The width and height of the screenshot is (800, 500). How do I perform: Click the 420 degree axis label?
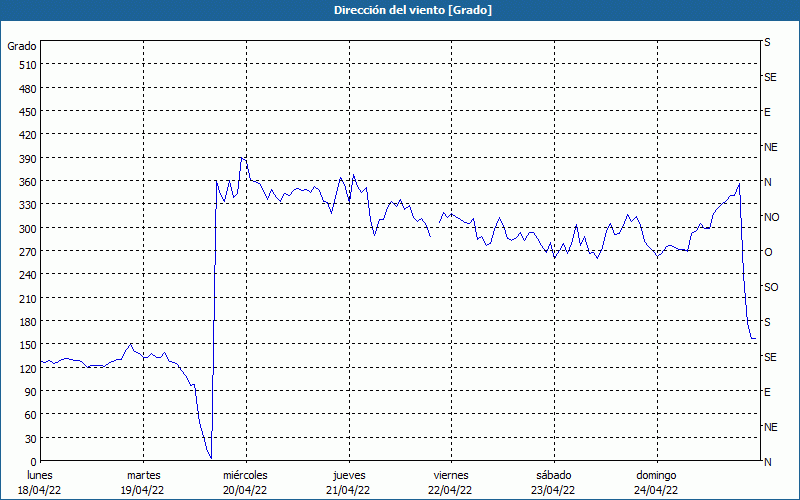click(28, 136)
